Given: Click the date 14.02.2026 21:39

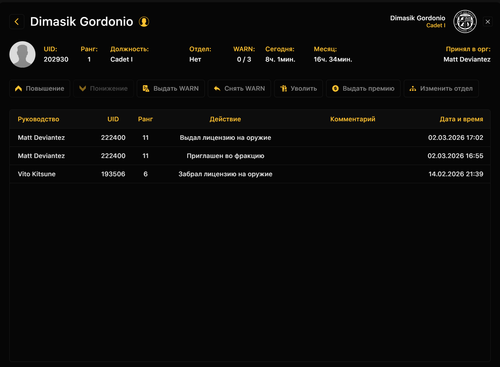Looking at the screenshot, I should point(456,174).
